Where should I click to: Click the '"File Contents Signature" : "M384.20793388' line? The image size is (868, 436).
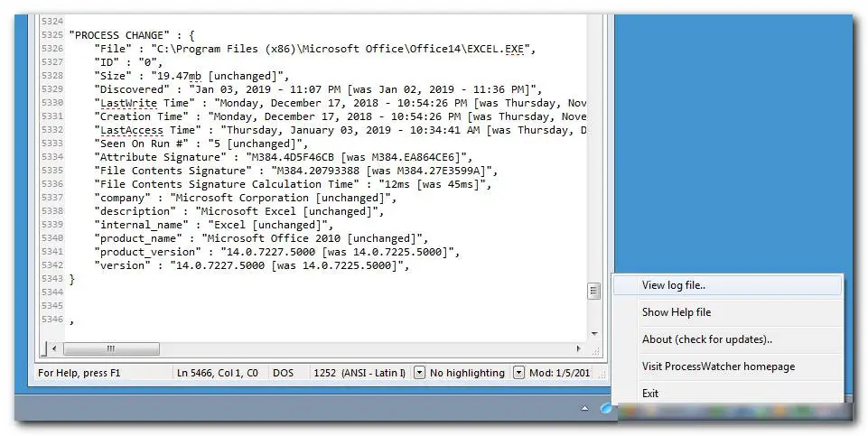click(296, 171)
